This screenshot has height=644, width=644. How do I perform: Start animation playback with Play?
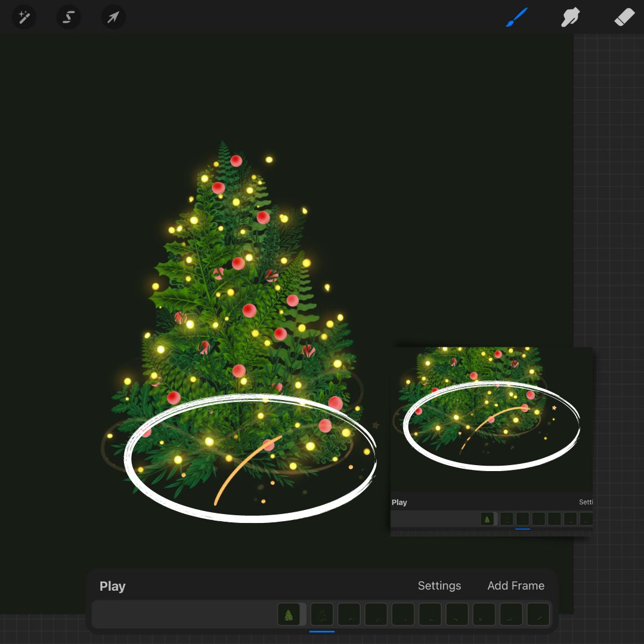tap(112, 586)
